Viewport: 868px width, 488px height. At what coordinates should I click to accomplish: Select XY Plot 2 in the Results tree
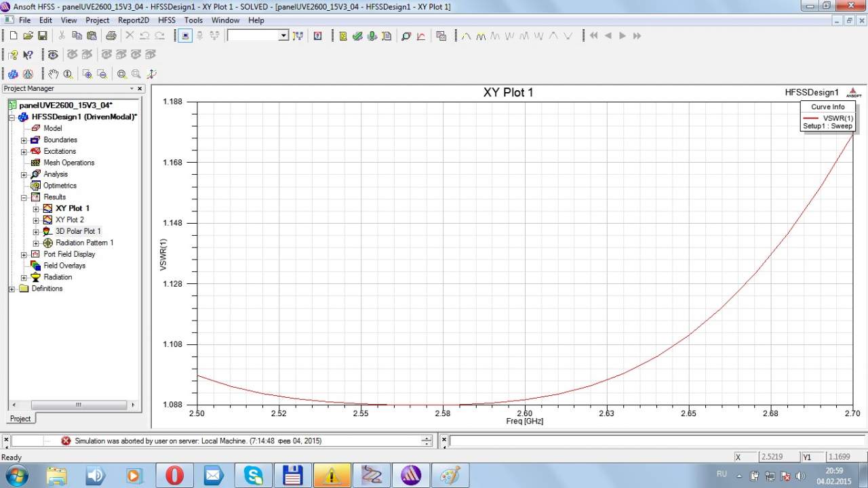69,220
